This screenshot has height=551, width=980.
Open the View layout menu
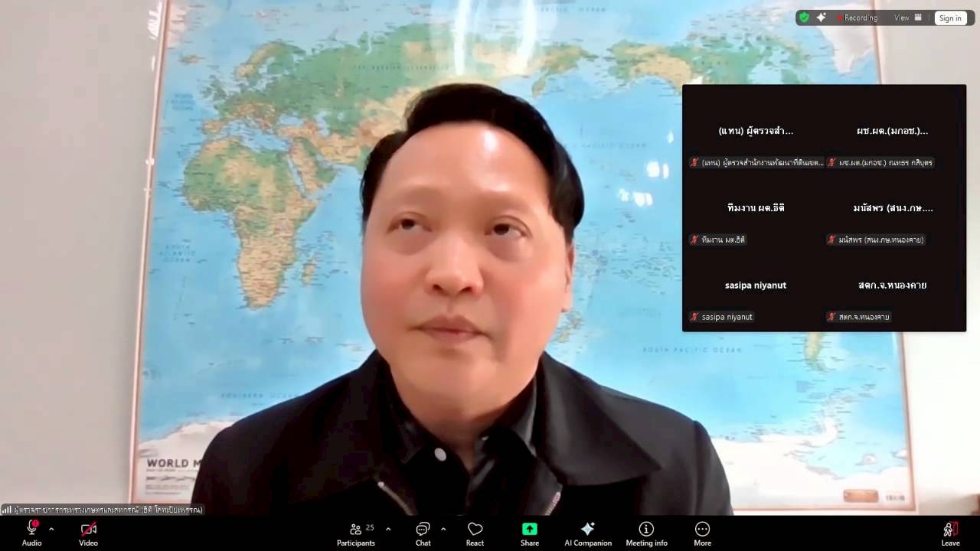click(908, 18)
